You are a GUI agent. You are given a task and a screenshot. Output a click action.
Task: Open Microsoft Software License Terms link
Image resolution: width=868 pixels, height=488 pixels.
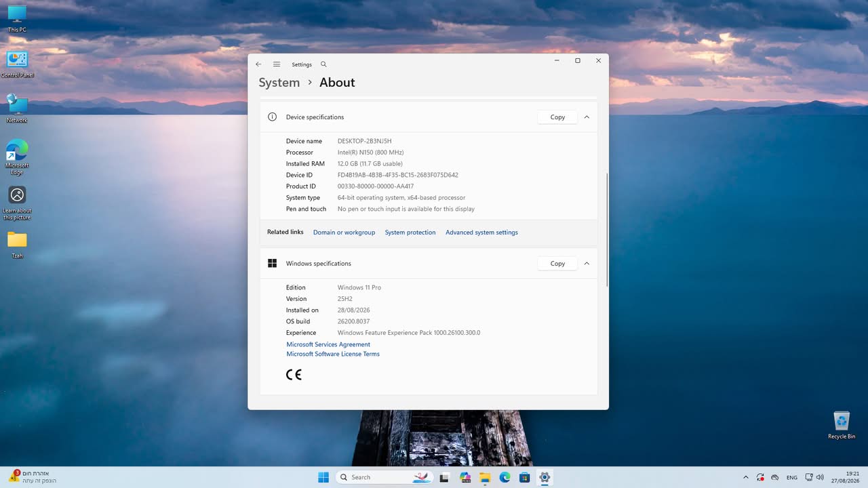pos(333,354)
